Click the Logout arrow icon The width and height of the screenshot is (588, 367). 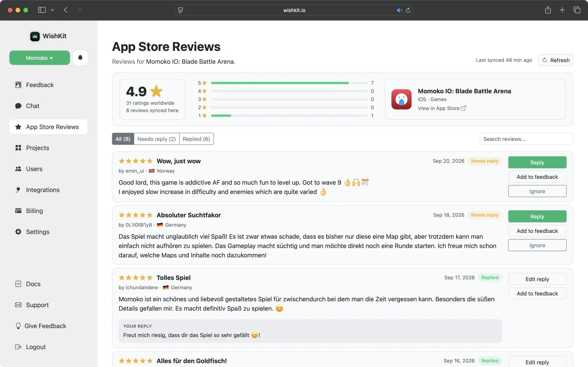[x=18, y=347]
